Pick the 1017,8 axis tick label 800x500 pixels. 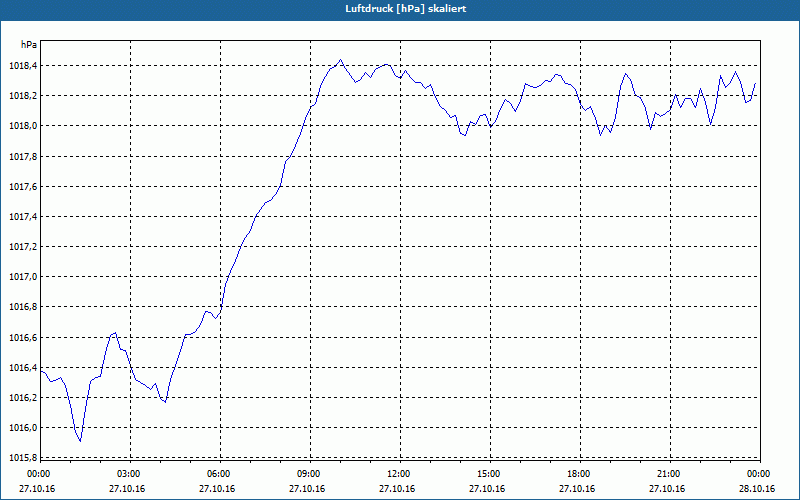[23, 157]
